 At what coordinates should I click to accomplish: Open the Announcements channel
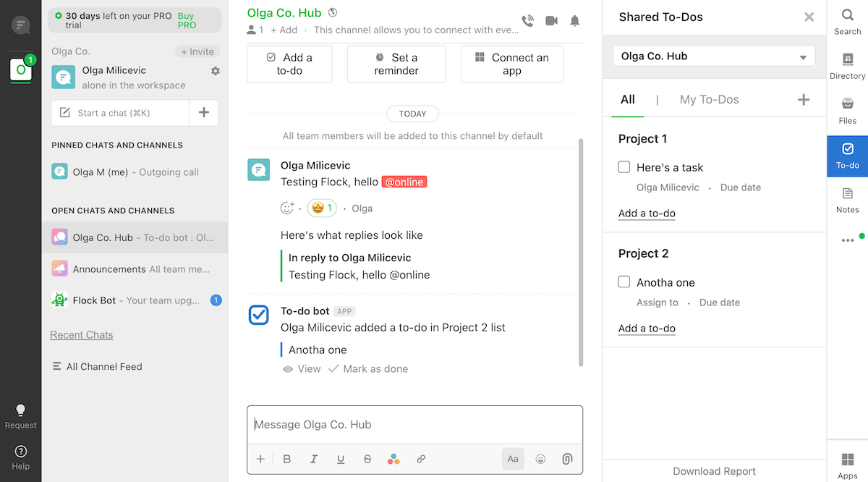(135, 269)
